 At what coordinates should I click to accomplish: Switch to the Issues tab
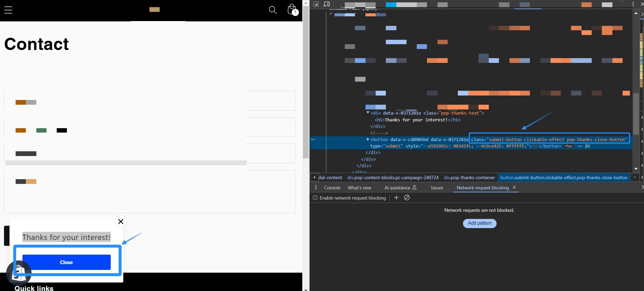click(x=437, y=188)
